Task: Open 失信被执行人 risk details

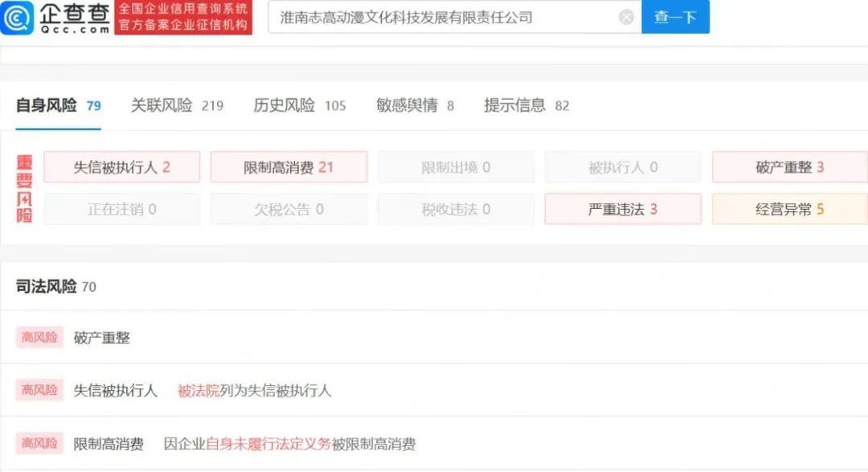Action: pyautogui.click(x=121, y=167)
